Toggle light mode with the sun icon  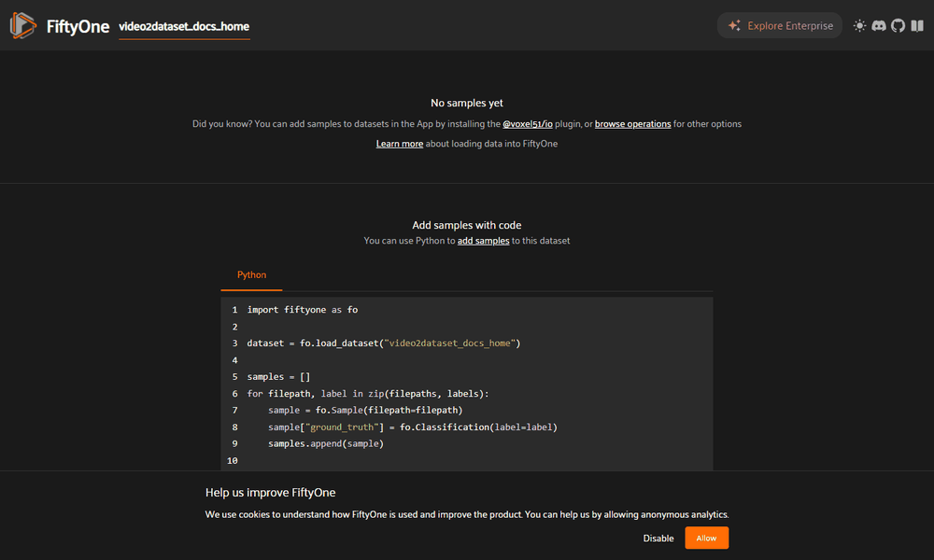859,25
